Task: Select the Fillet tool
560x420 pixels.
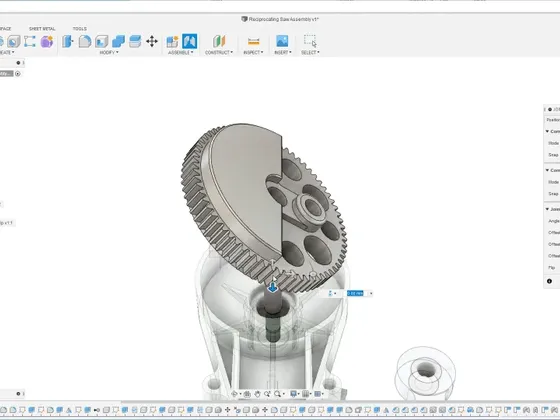Action: click(x=85, y=41)
